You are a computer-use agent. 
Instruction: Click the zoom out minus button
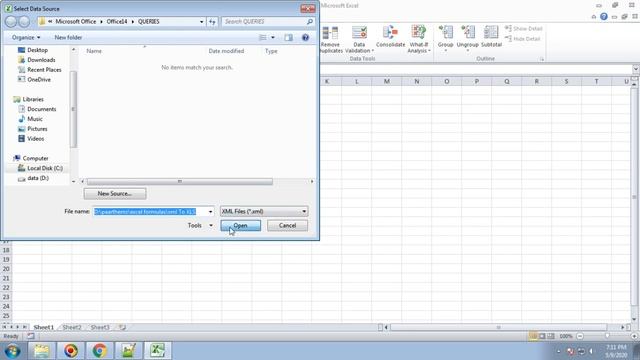(x=580, y=336)
